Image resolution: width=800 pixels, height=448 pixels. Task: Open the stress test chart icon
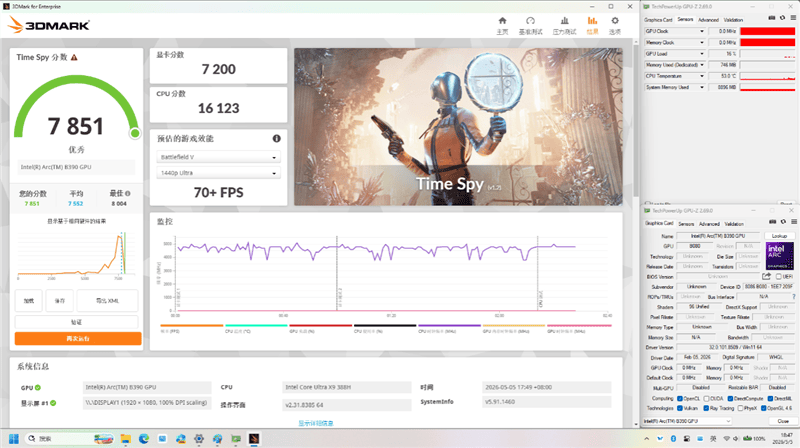click(x=564, y=21)
